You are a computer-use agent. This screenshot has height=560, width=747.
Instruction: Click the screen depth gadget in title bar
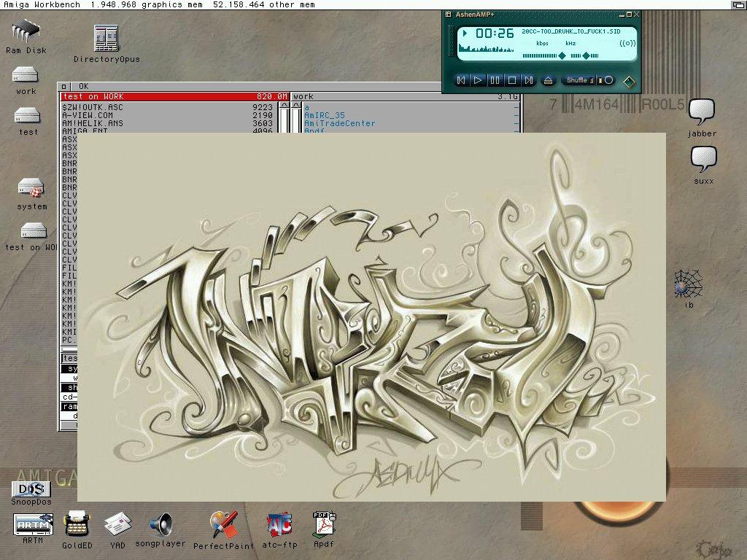[x=738, y=5]
